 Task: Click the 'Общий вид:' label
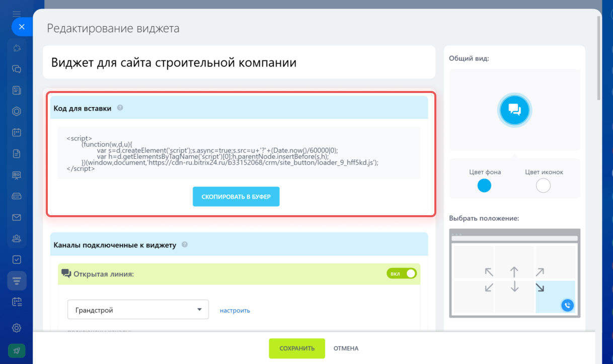(469, 58)
